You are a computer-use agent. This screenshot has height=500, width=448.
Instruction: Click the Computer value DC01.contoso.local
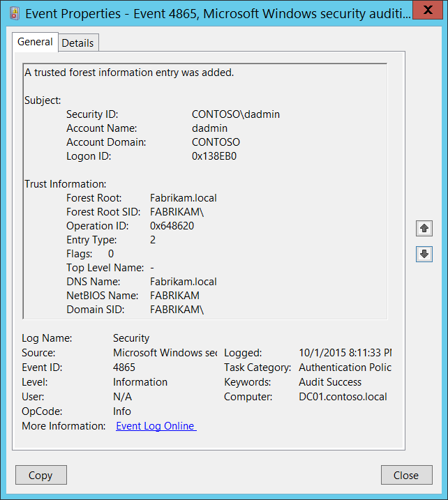[x=342, y=397]
